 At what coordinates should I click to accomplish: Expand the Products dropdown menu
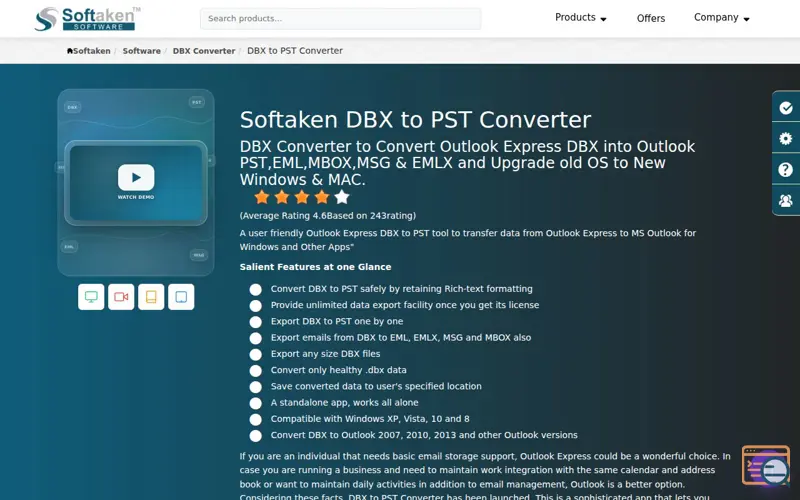click(x=581, y=18)
